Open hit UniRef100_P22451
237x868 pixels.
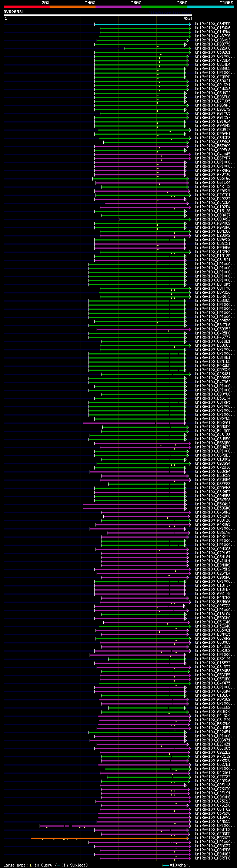coord(213,732)
